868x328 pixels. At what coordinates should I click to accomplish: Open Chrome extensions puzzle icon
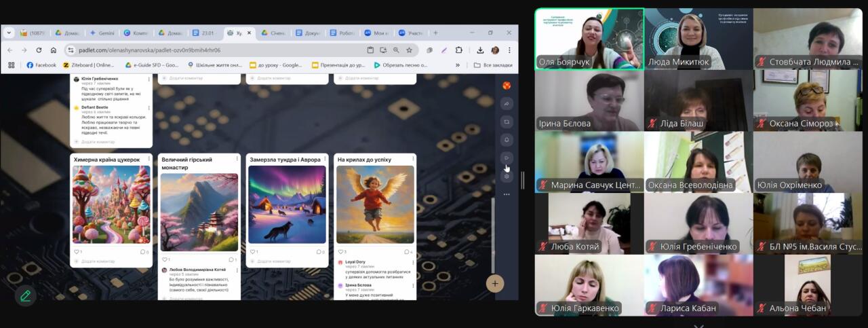(x=459, y=50)
